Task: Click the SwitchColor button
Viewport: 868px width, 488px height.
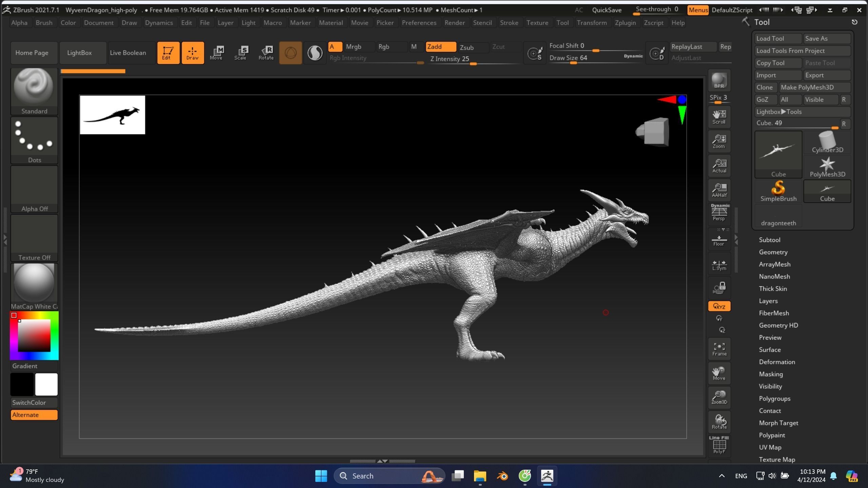Action: point(34,403)
